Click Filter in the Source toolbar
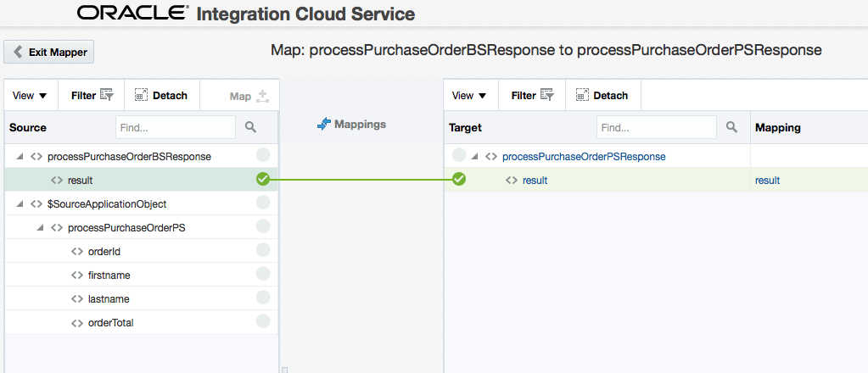Viewport: 868px width, 373px height. point(92,96)
